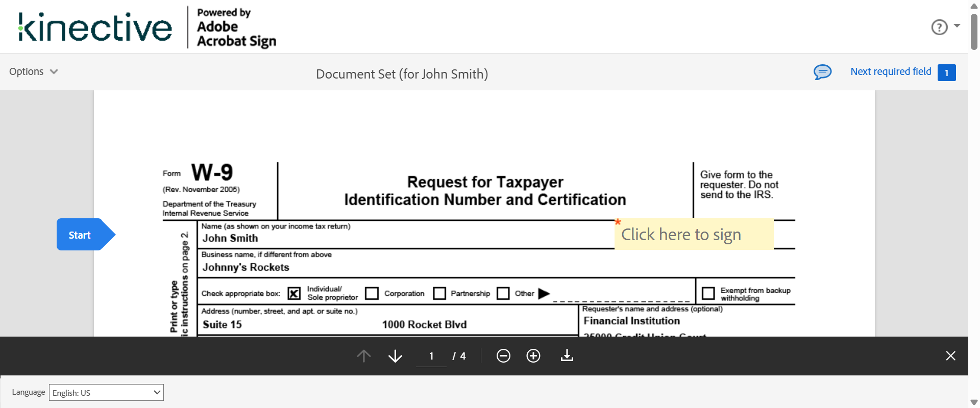Image resolution: width=980 pixels, height=408 pixels.
Task: Select business name 'Johnny's Rockets'
Action: click(x=246, y=267)
